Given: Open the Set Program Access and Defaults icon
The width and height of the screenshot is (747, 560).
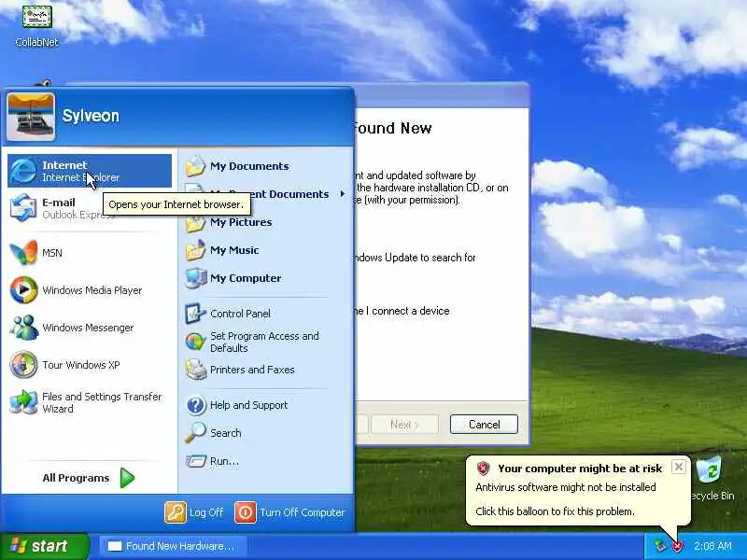Looking at the screenshot, I should [195, 342].
